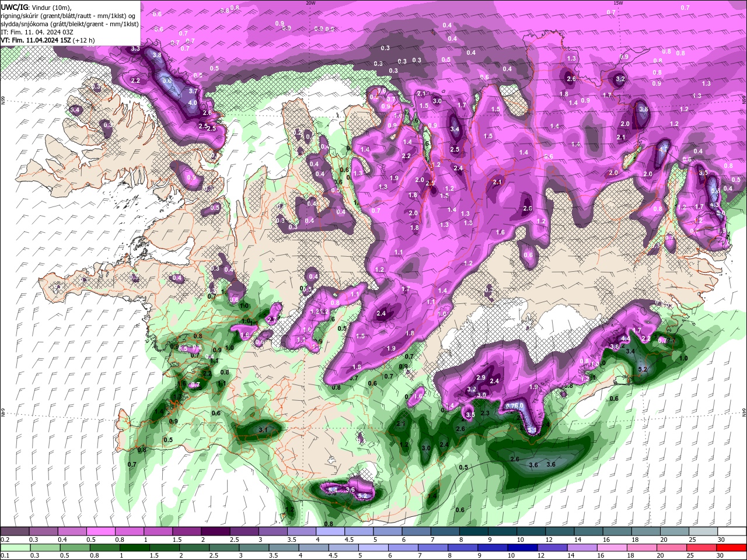
Task: Select the pink 16–18 swatch in the rain legend
Action: pos(612,547)
